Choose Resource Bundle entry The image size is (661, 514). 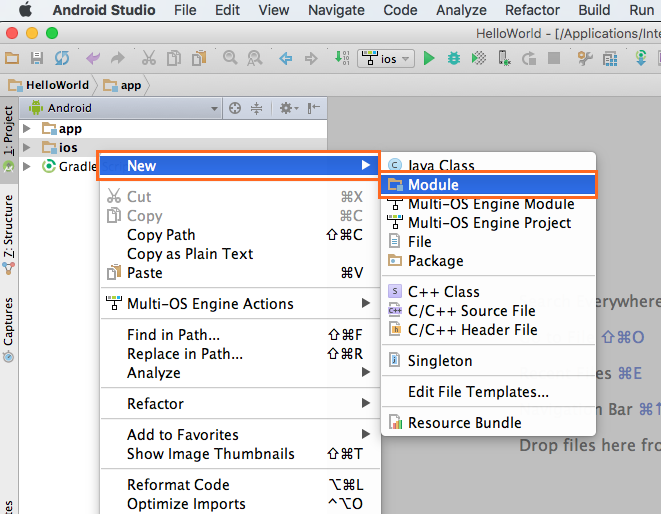coord(488,423)
